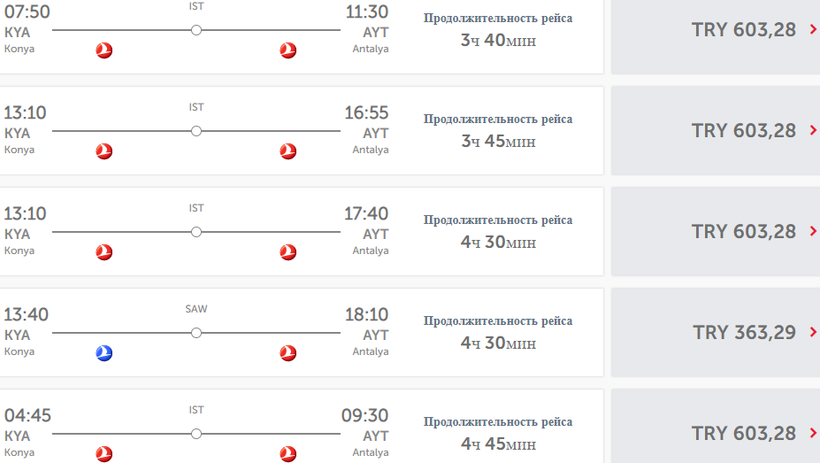820x463 pixels.
Task: Click red airline logo on 18:10 arrival flight
Action: point(288,353)
